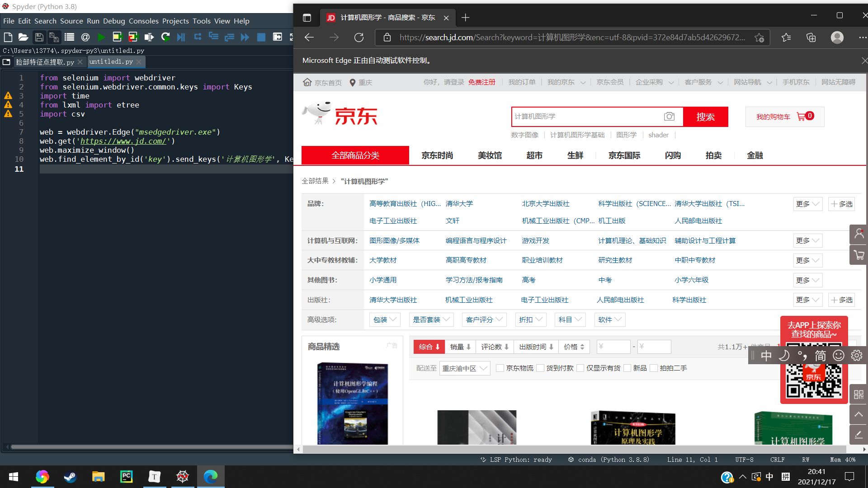
Task: Save all files in Spyder
Action: coord(54,37)
